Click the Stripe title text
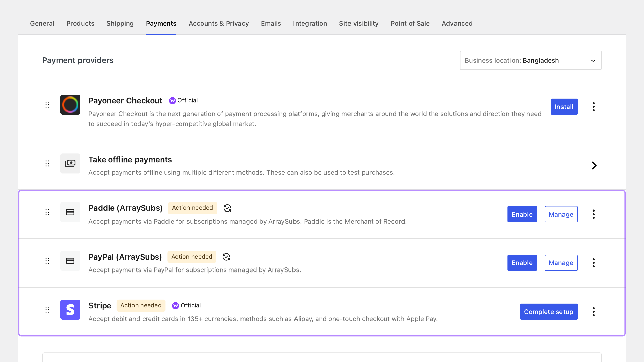The image size is (644, 362). tap(100, 306)
